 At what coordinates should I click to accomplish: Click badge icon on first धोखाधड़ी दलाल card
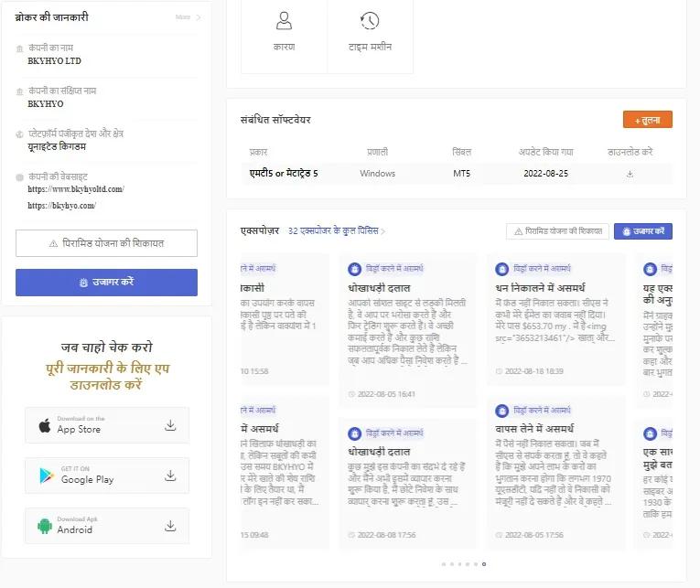(354, 269)
